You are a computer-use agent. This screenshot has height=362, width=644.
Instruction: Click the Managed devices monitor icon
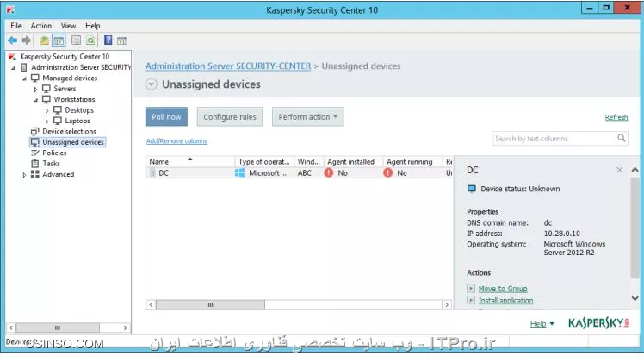(x=35, y=78)
